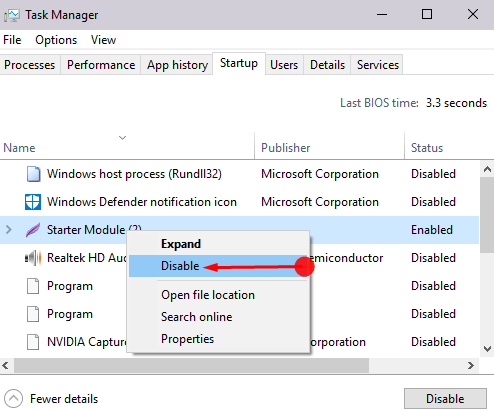Click the Windows host process (Rundll32) icon
Image resolution: width=494 pixels, height=411 pixels.
33,174
